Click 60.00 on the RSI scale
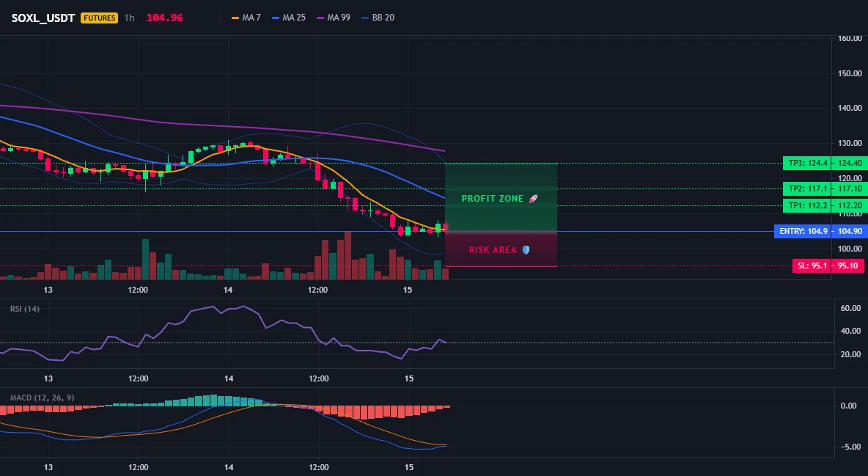The width and height of the screenshot is (868, 476). (x=851, y=308)
